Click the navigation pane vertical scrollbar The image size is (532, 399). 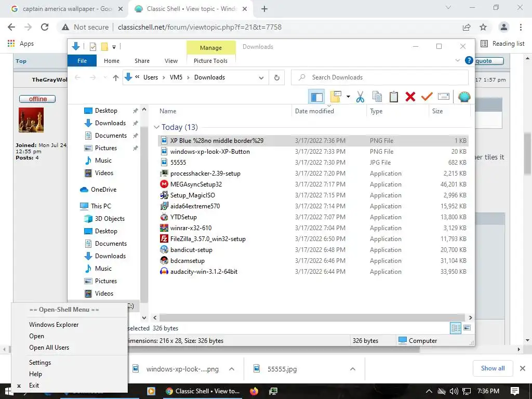(144, 214)
